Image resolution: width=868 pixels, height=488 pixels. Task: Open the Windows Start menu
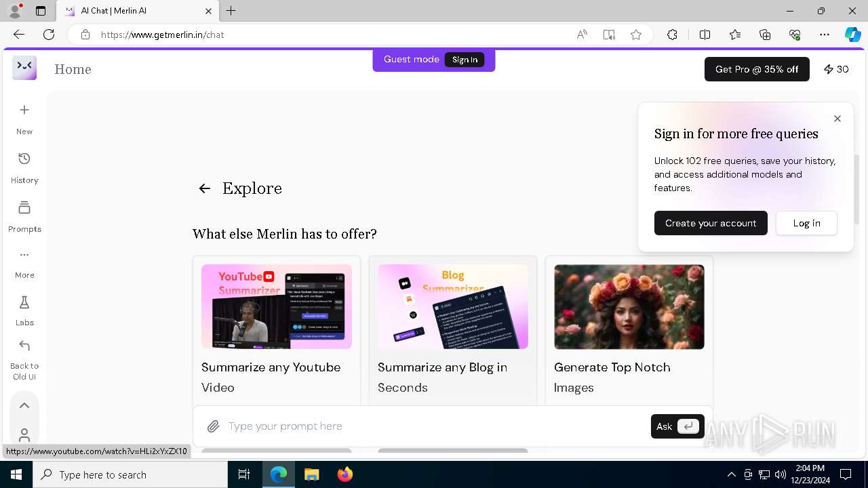point(16,474)
